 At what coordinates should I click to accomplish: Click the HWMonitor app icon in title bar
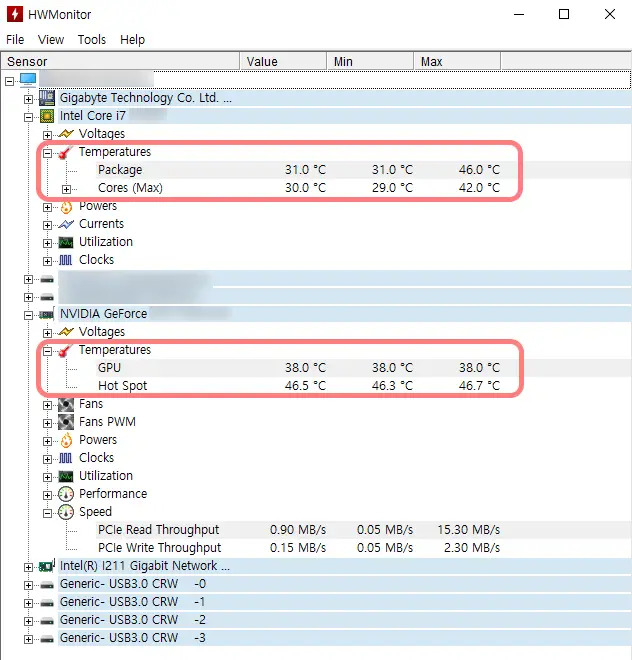pos(15,14)
